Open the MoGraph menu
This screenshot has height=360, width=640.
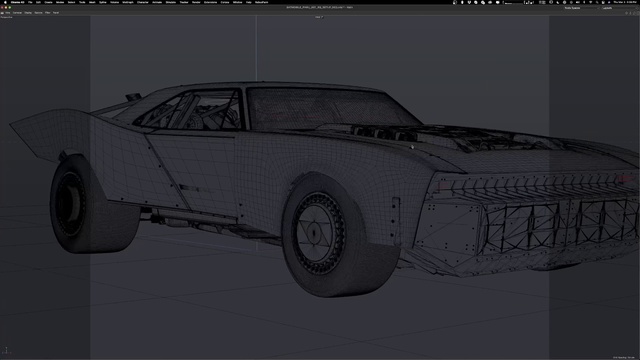pos(128,2)
